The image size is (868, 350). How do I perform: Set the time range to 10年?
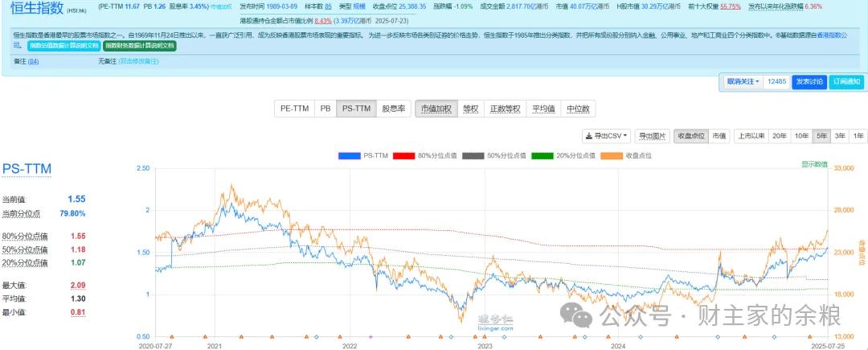tap(801, 136)
